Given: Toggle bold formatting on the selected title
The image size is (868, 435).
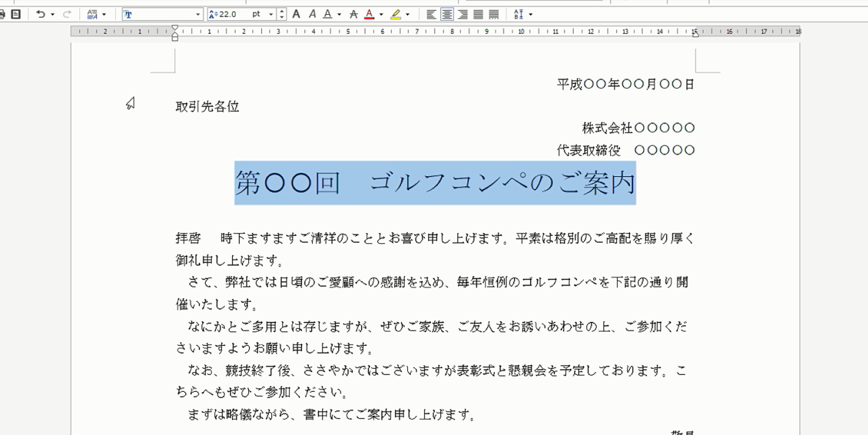Looking at the screenshot, I should [x=296, y=14].
